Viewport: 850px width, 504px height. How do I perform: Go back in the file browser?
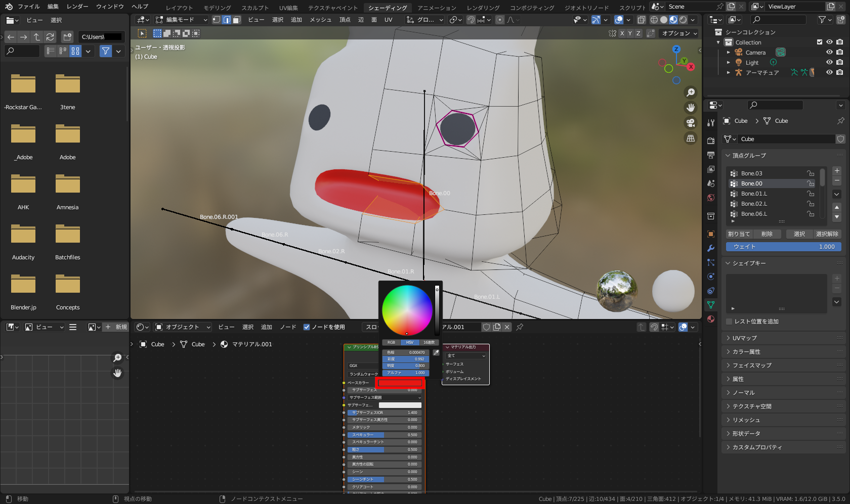point(11,37)
